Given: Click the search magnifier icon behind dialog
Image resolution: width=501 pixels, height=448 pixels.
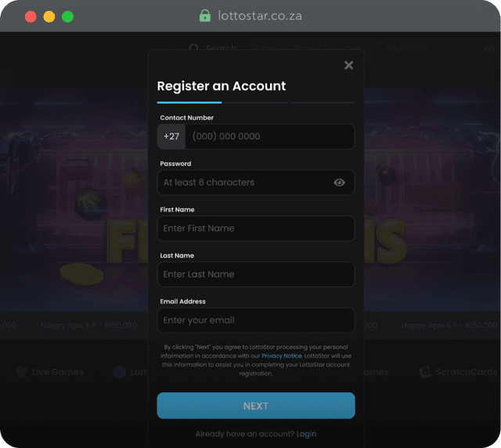Looking at the screenshot, I should click(194, 49).
